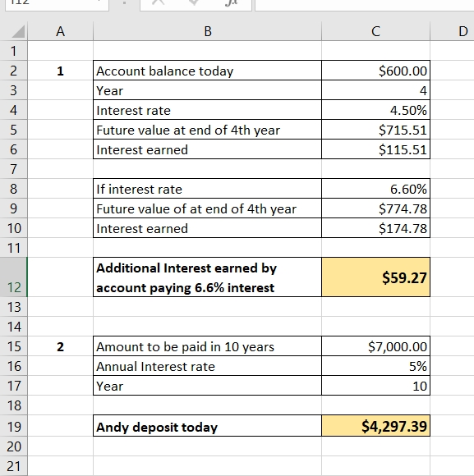Click 'Future value at end of 4th year'
Screen dimensions: 474x476
point(207,130)
